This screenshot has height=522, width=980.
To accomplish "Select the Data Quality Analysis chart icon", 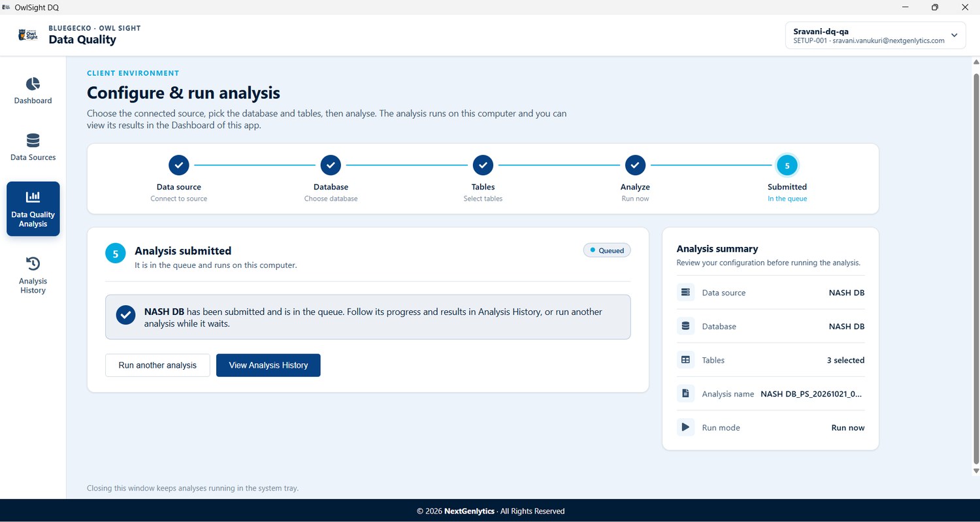I will (x=33, y=197).
